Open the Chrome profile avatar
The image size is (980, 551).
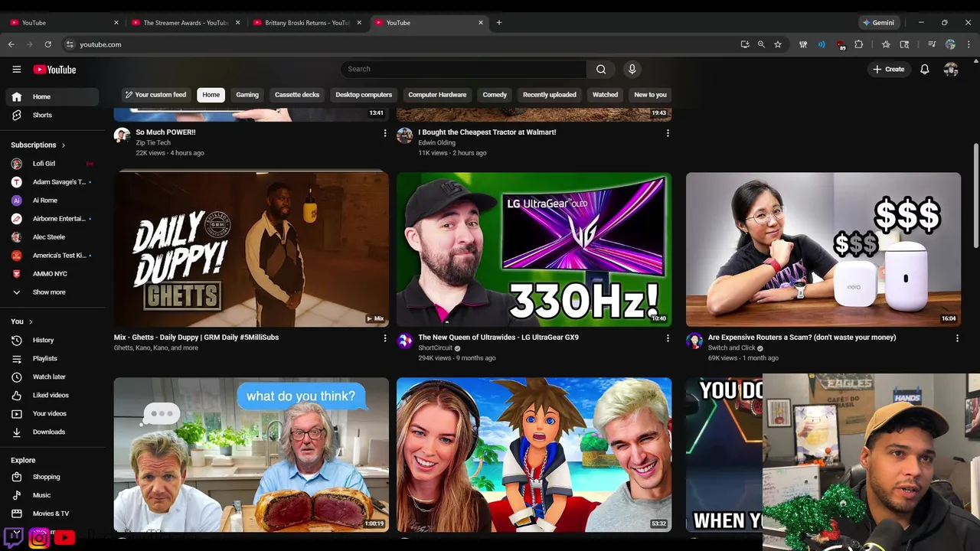[x=950, y=44]
